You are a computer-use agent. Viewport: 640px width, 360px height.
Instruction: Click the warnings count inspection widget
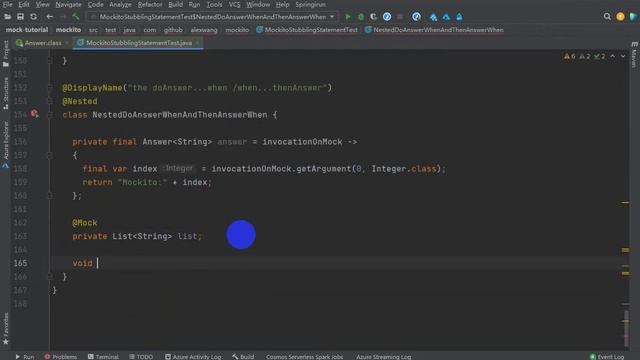[x=584, y=56]
